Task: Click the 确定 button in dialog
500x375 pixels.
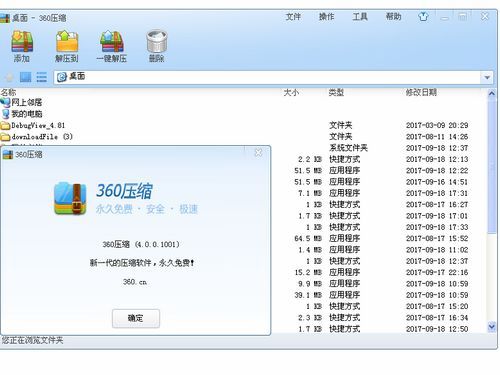Action: tap(136, 318)
